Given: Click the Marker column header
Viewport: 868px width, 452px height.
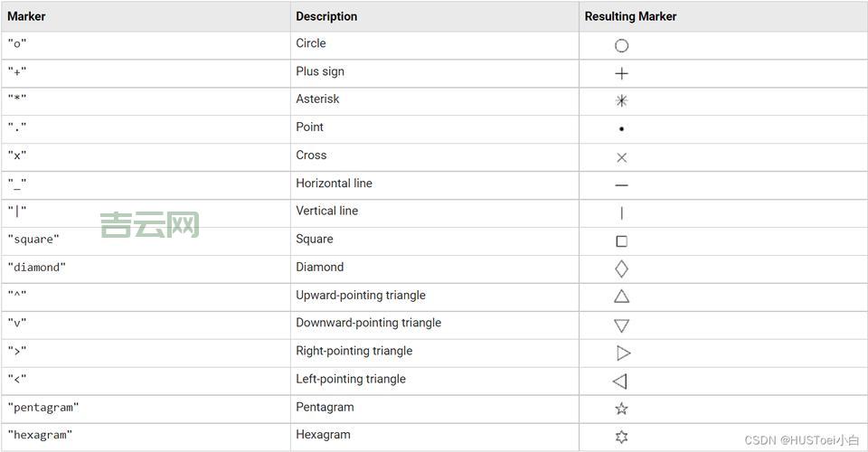Looking at the screenshot, I should point(26,16).
